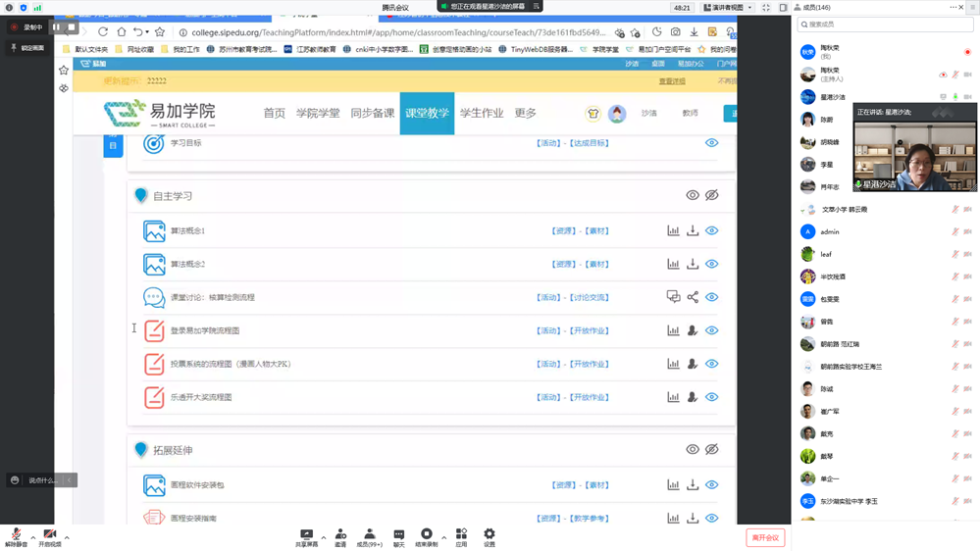
Task: Select the 课堂教学 navigation tab
Action: click(x=427, y=113)
